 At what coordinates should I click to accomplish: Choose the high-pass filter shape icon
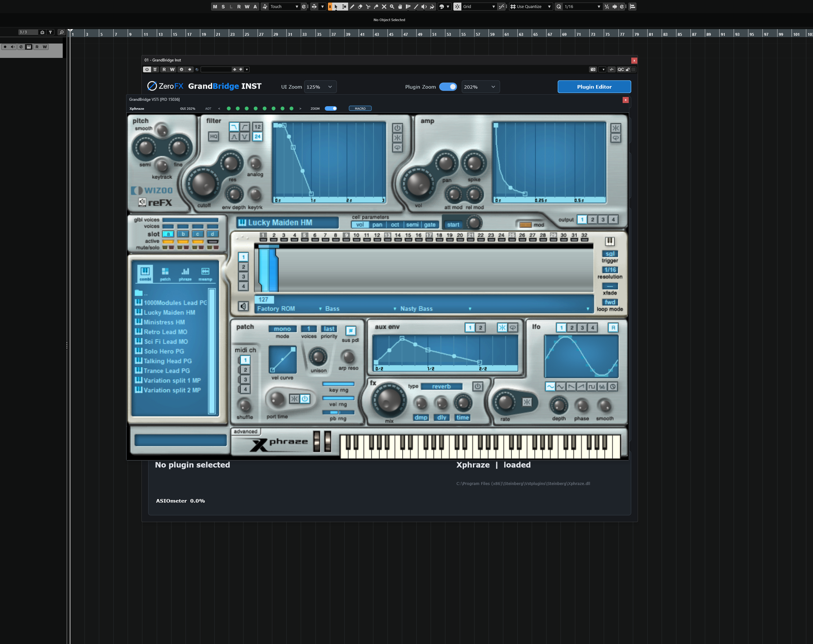(x=245, y=127)
